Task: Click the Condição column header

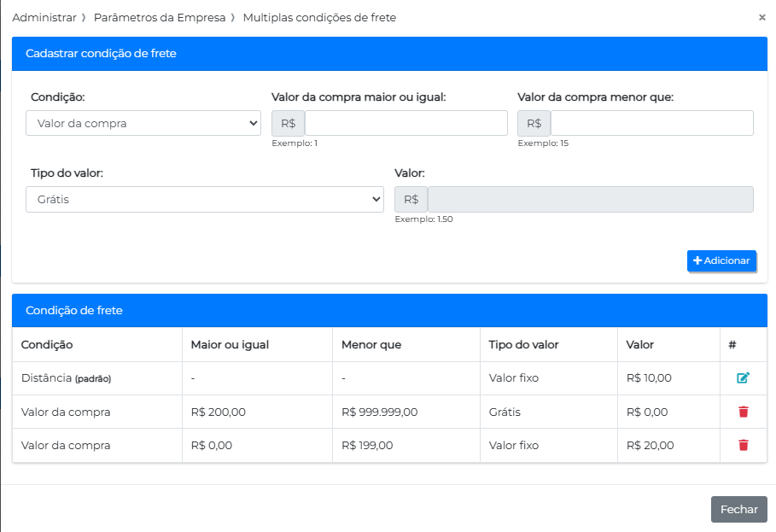Action: (47, 345)
